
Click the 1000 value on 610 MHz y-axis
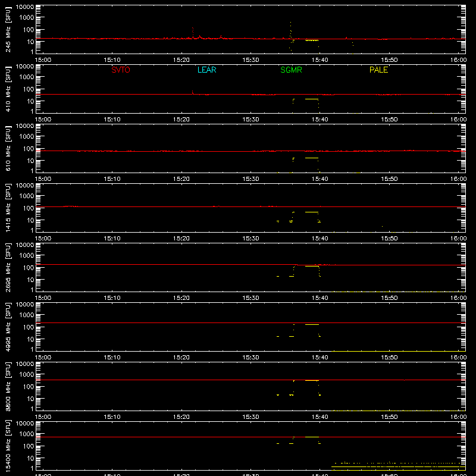(x=27, y=136)
